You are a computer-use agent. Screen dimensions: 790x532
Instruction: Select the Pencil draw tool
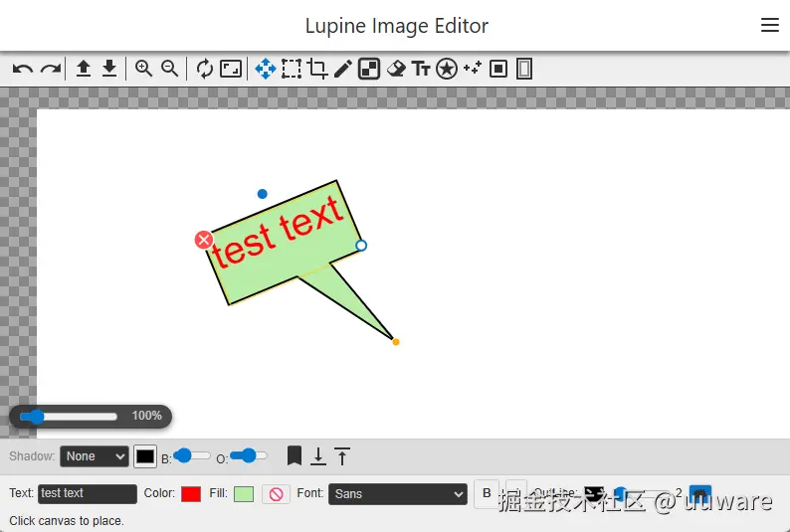(343, 69)
